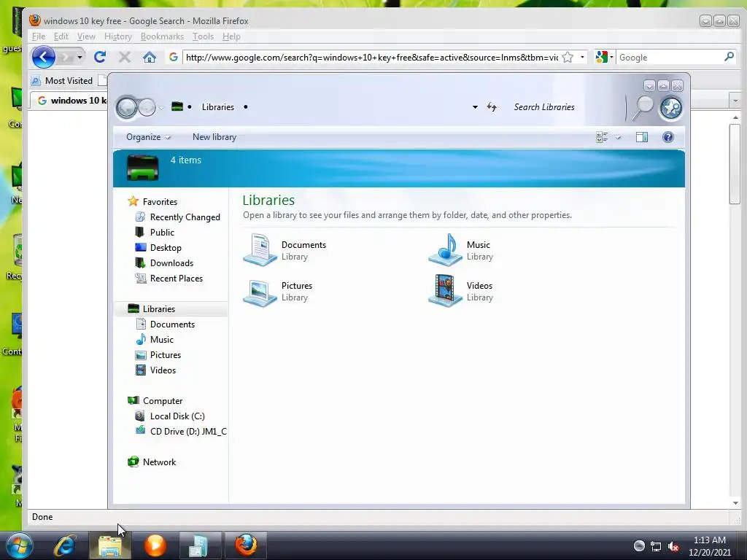Open CD Drive (D:) JM1_C
747x560 pixels.
click(188, 432)
